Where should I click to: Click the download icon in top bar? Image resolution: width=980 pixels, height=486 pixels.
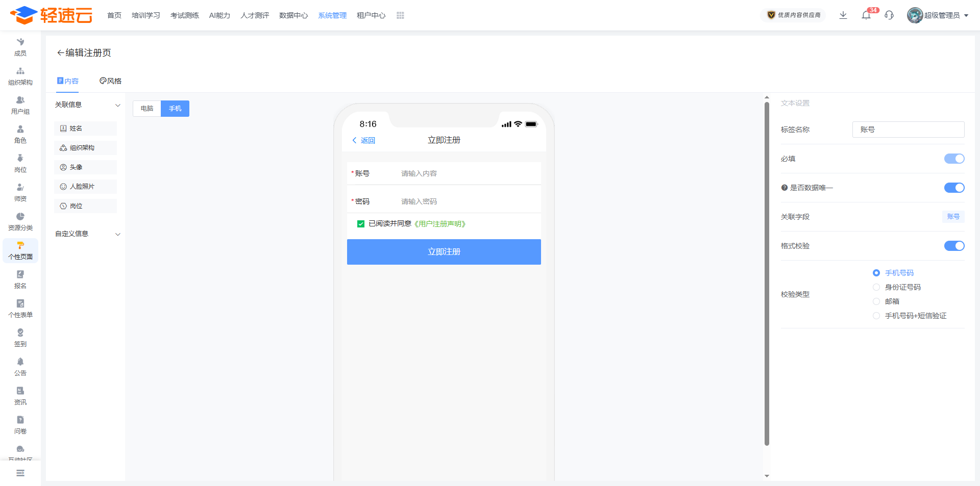point(843,15)
